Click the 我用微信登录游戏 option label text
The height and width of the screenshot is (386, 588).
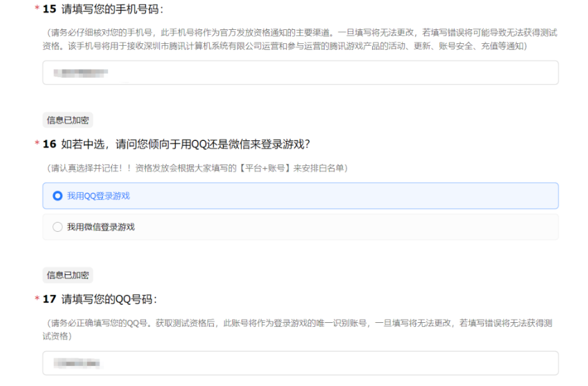(x=101, y=227)
